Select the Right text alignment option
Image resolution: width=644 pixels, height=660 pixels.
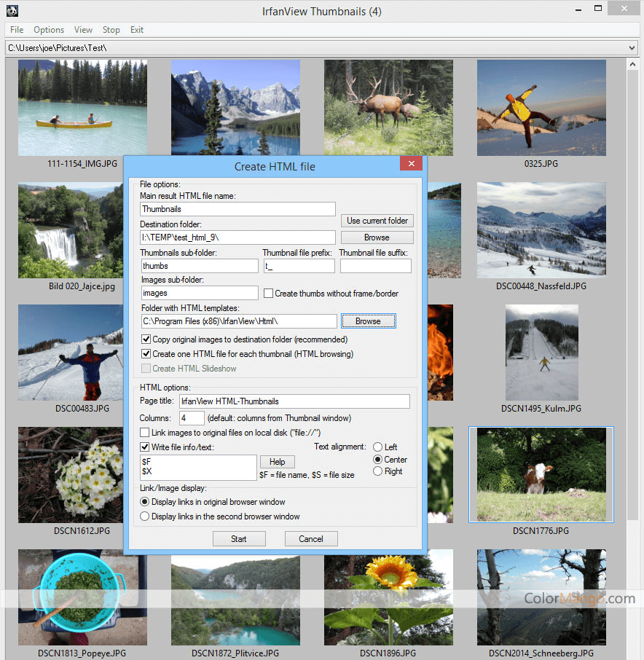pyautogui.click(x=377, y=471)
